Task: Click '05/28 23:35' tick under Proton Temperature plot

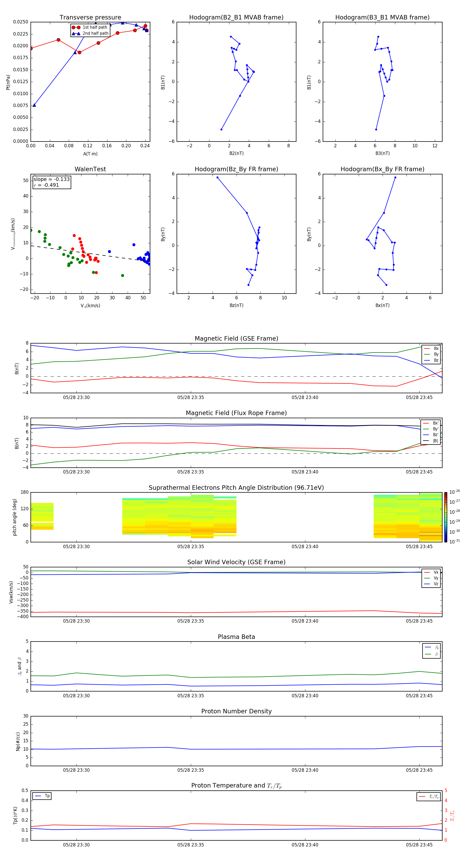Action: click(191, 845)
